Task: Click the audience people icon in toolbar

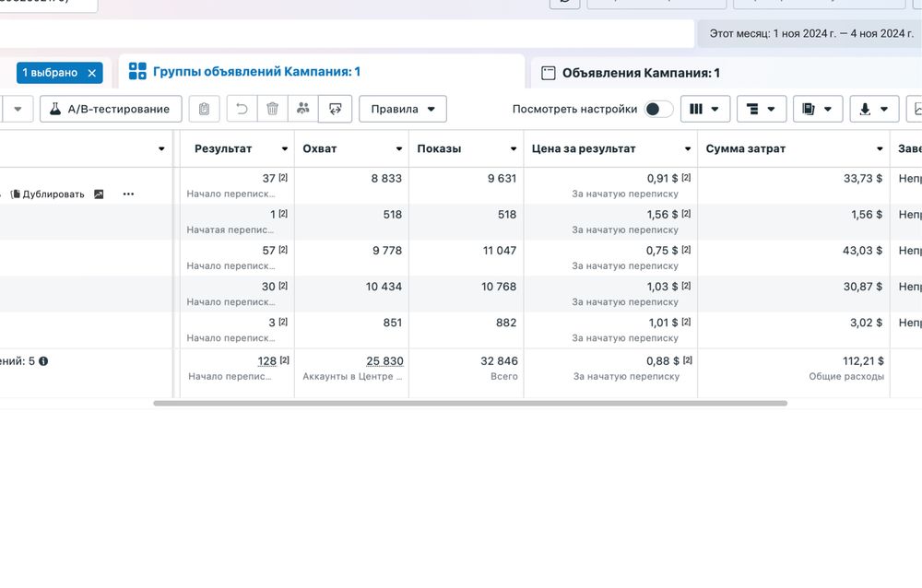Action: 303,109
